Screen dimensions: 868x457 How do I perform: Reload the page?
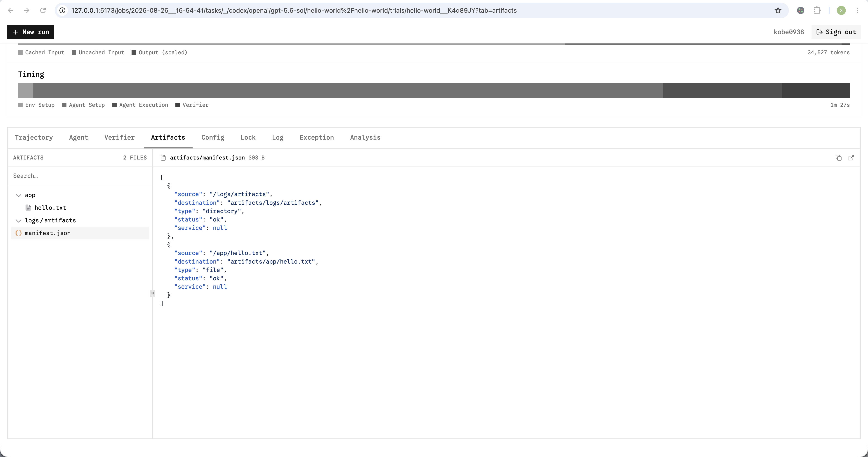point(43,10)
